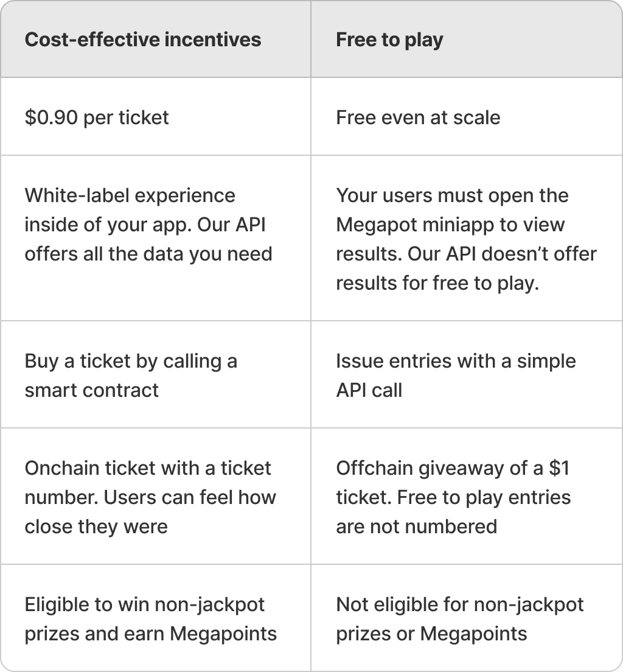Select the "Buy a ticket" cell
Screen dimensions: 623x672
pyautogui.click(x=131, y=375)
